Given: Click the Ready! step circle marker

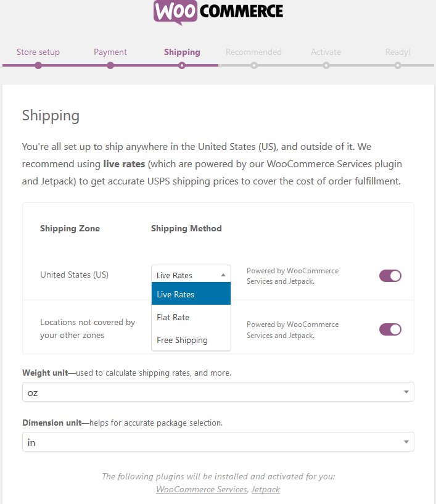Looking at the screenshot, I should click(397, 64).
